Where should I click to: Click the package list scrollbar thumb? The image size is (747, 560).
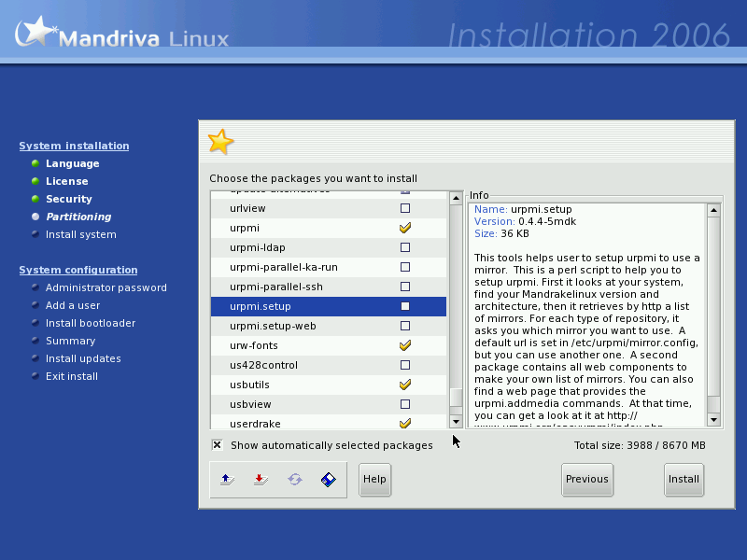[456, 398]
